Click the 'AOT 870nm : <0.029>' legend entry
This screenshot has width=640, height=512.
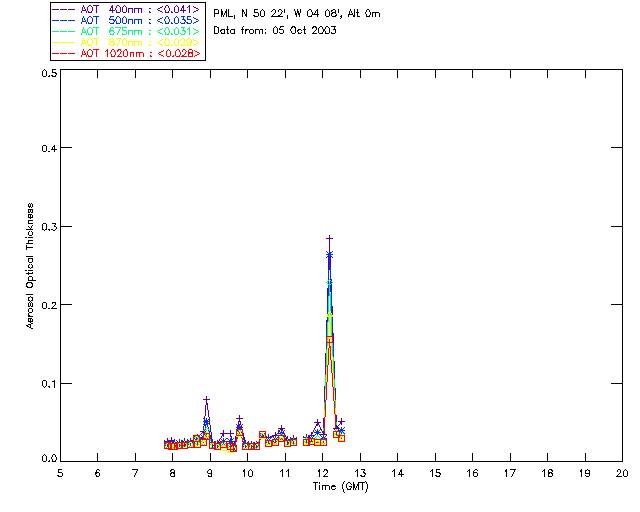click(x=126, y=42)
